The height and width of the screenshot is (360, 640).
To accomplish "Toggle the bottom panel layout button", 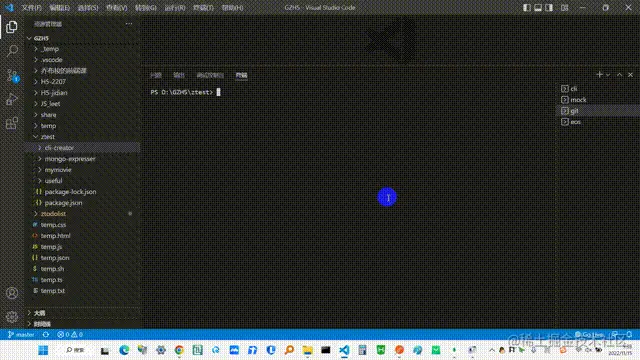I will coord(538,7).
